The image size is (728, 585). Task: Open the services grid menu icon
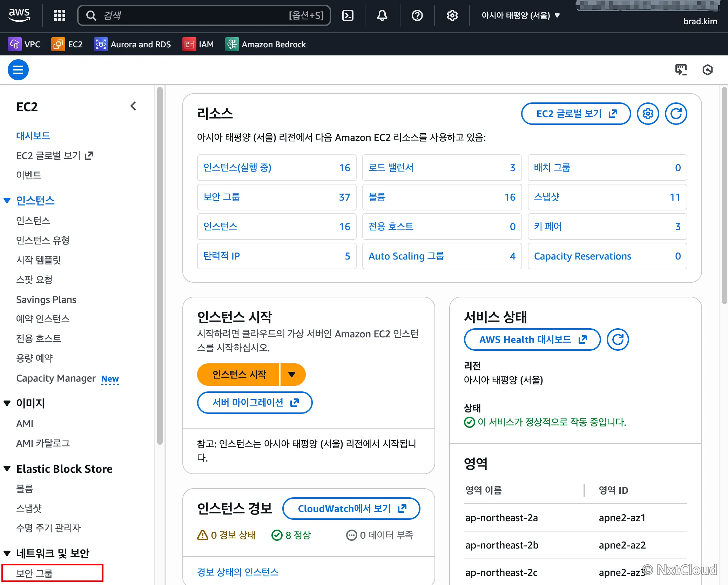[x=59, y=15]
